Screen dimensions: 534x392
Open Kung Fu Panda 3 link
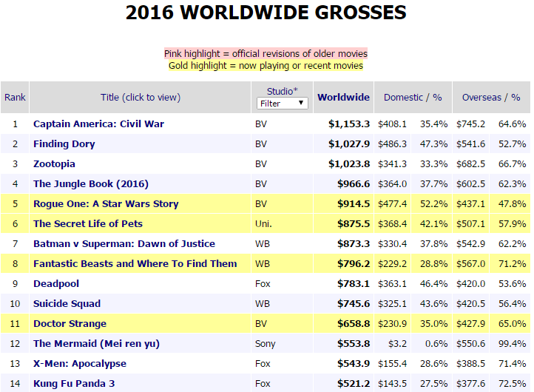pyautogui.click(x=74, y=383)
